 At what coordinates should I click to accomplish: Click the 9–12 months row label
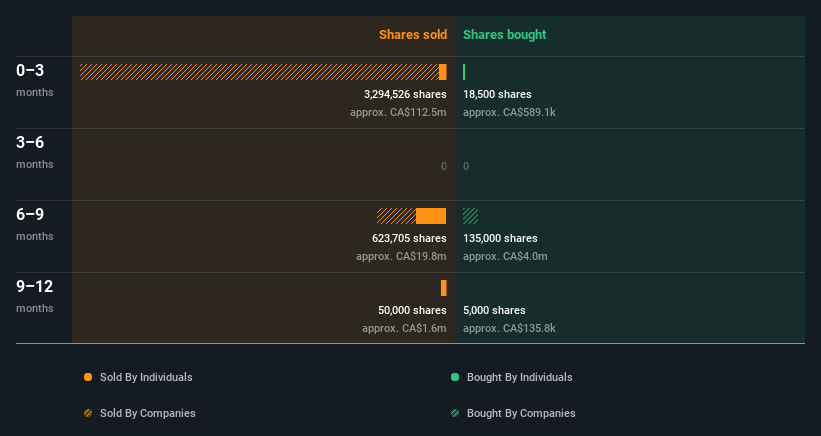point(35,296)
